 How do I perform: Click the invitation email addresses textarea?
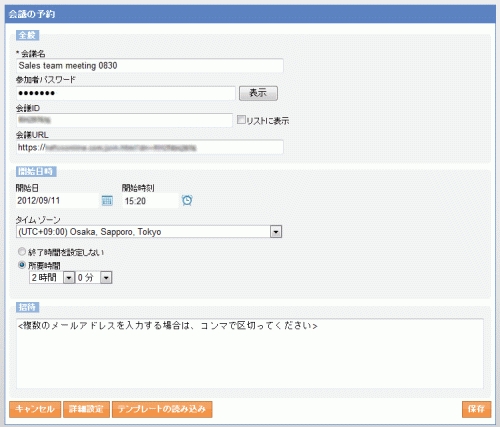(x=250, y=354)
